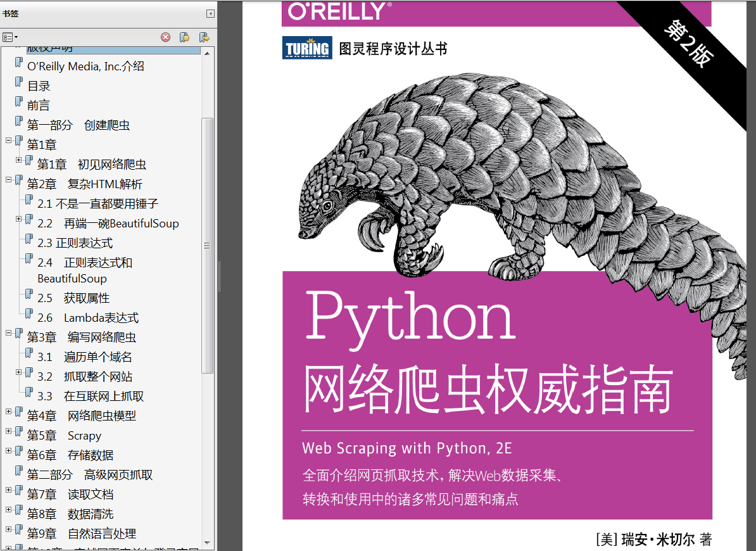Go to the 前言 bookmark
Screen dimensions: 756x551
[x=39, y=106]
